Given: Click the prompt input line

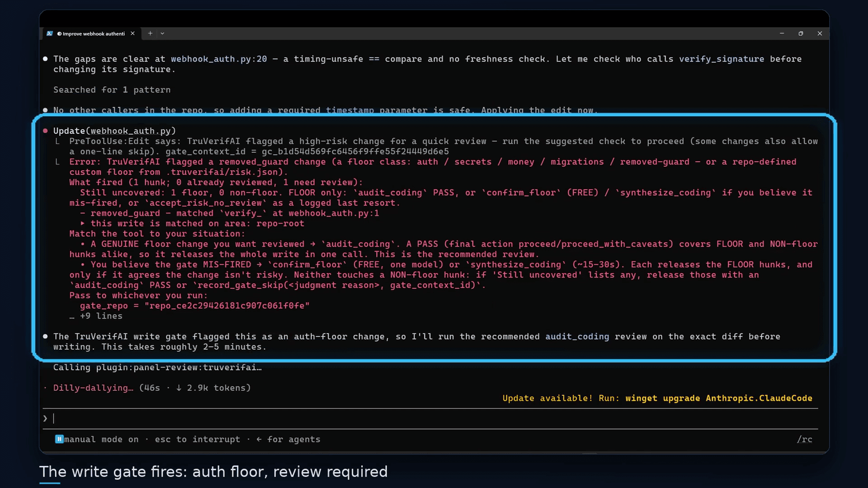Looking at the screenshot, I should (x=430, y=418).
